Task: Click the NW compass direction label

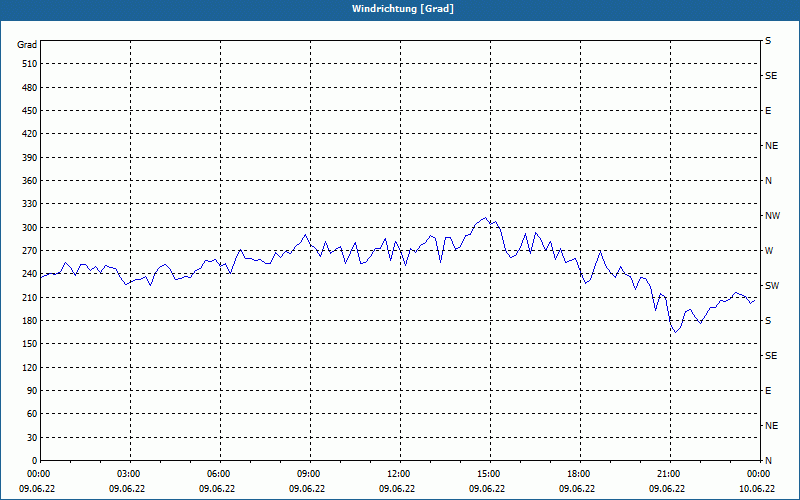Action: tap(772, 216)
